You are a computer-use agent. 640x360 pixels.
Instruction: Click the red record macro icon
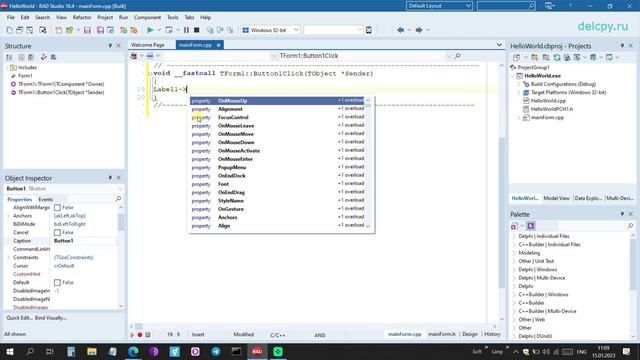pos(140,335)
